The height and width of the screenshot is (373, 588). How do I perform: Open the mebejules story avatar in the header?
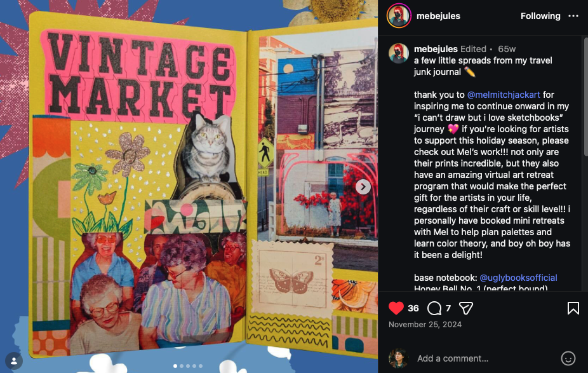pyautogui.click(x=399, y=16)
